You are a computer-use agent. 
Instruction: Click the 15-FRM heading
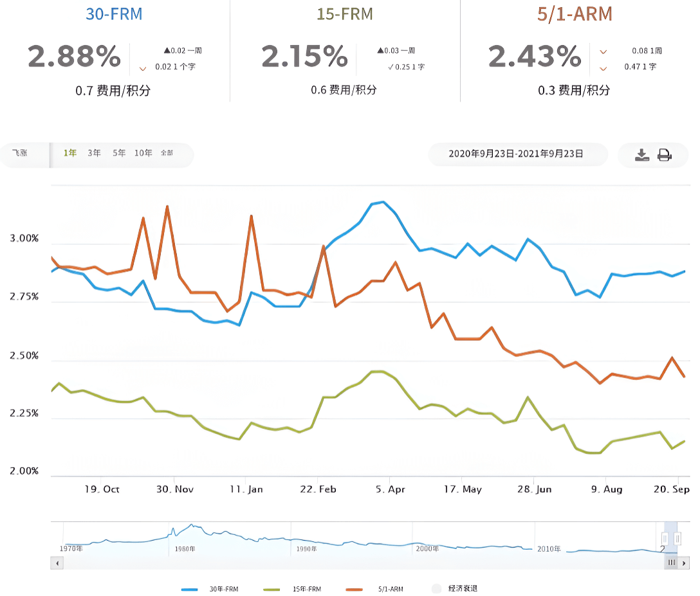[345, 14]
